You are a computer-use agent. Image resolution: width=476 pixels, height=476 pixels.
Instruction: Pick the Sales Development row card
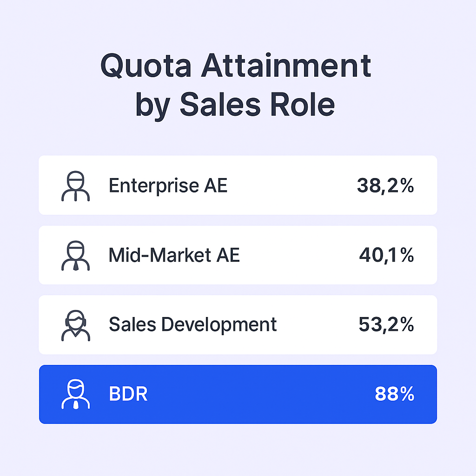coord(316,324)
